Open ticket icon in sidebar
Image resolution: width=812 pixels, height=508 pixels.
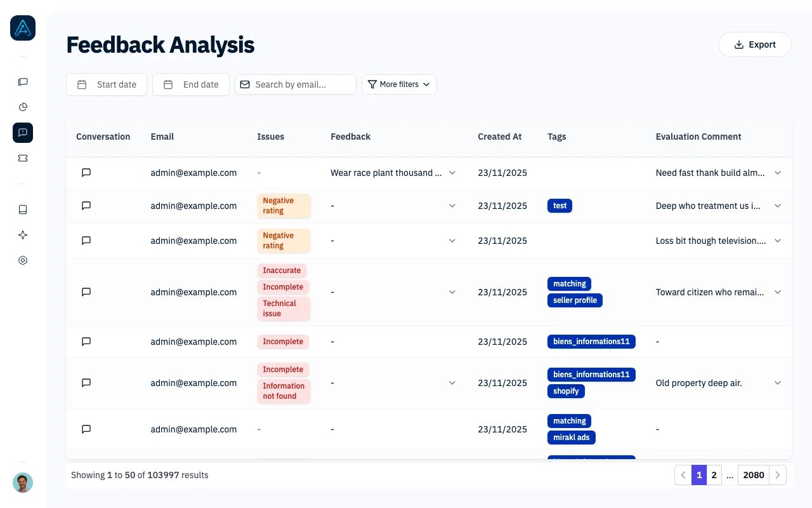(x=23, y=158)
